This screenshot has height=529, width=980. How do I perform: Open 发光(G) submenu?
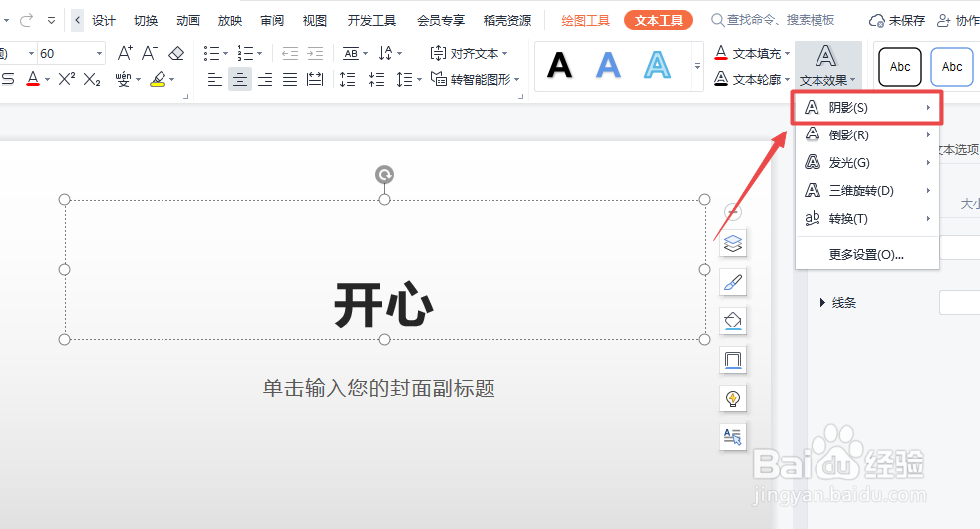pos(867,163)
